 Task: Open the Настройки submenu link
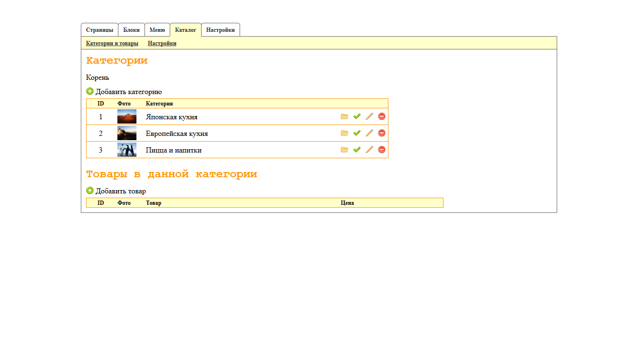[162, 43]
